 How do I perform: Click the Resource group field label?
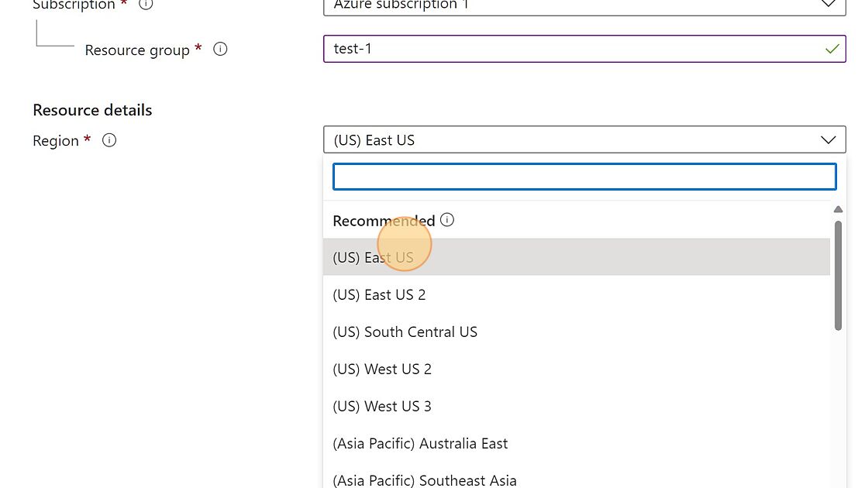[137, 50]
